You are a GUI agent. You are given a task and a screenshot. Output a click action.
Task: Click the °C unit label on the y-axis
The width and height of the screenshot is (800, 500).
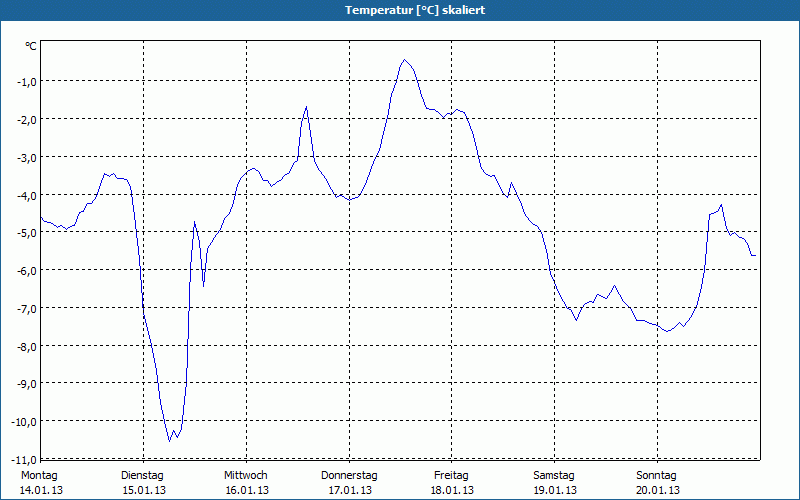click(31, 46)
